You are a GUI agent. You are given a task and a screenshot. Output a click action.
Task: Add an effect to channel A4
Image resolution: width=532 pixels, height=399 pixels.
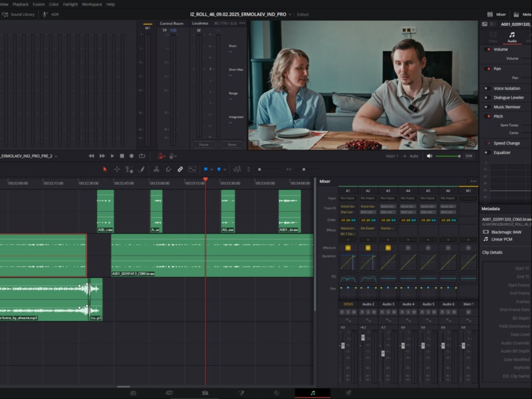[408, 240]
